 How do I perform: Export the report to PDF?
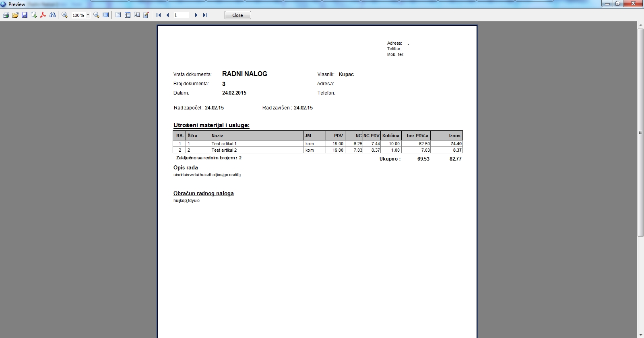(43, 15)
